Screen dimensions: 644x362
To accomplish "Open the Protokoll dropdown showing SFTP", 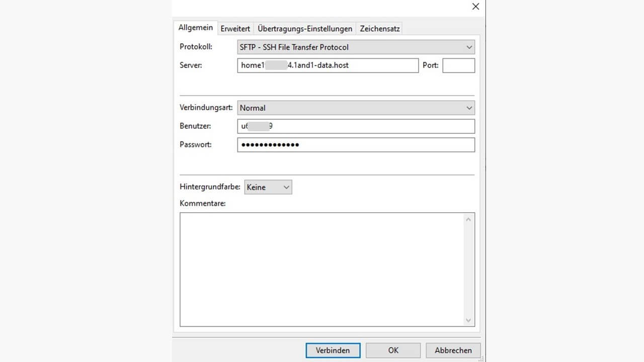I will pyautogui.click(x=356, y=47).
